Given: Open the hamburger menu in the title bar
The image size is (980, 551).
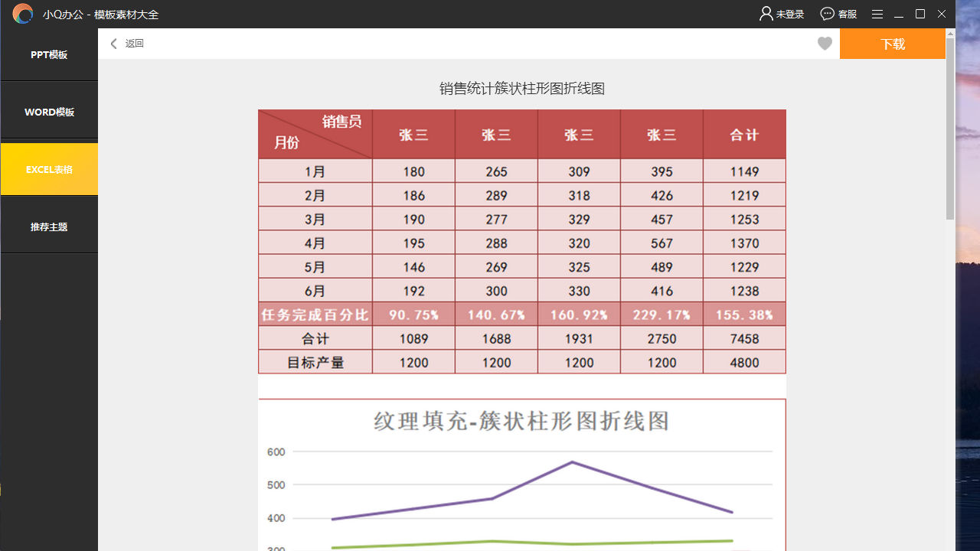Looking at the screenshot, I should coord(877,14).
